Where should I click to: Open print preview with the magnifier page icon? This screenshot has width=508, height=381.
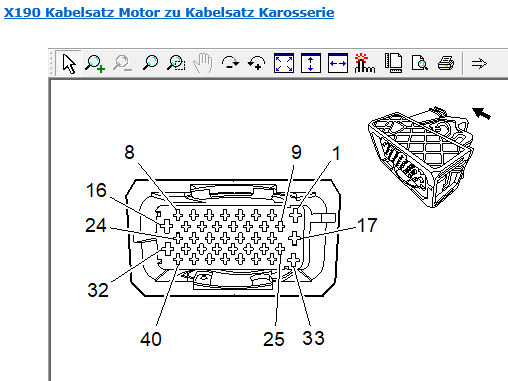(x=420, y=63)
